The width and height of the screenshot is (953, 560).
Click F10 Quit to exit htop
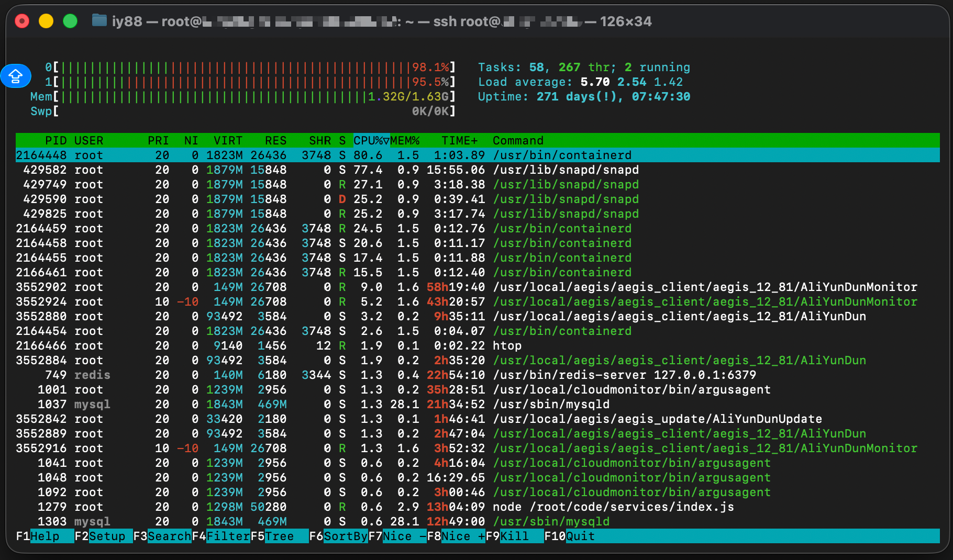coord(580,536)
